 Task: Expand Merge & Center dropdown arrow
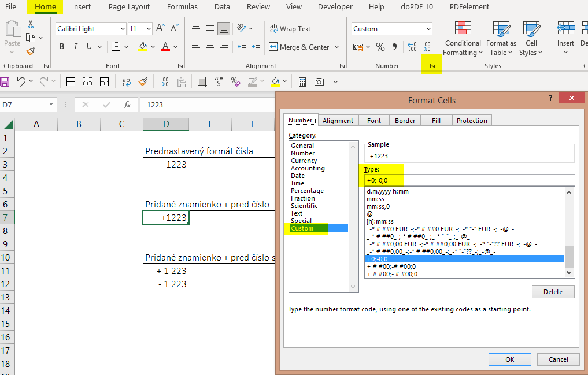coord(336,47)
